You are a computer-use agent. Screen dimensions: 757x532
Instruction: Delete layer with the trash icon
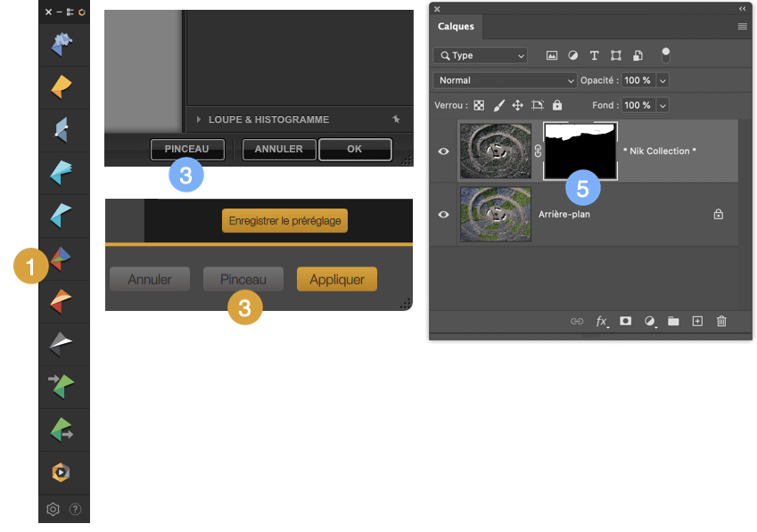[721, 321]
